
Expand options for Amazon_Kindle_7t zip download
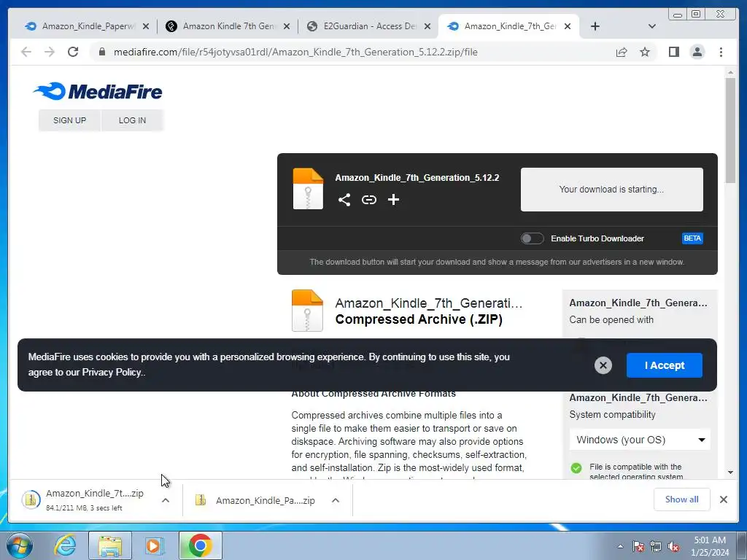pyautogui.click(x=166, y=500)
